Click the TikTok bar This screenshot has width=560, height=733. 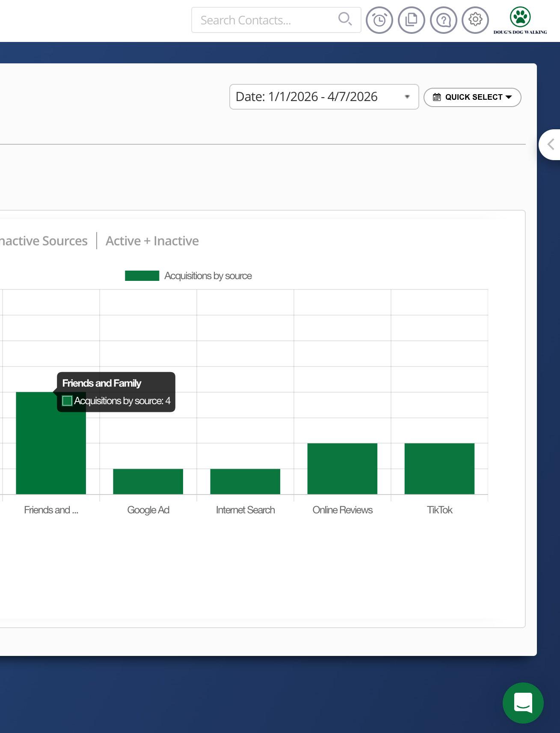point(439,469)
